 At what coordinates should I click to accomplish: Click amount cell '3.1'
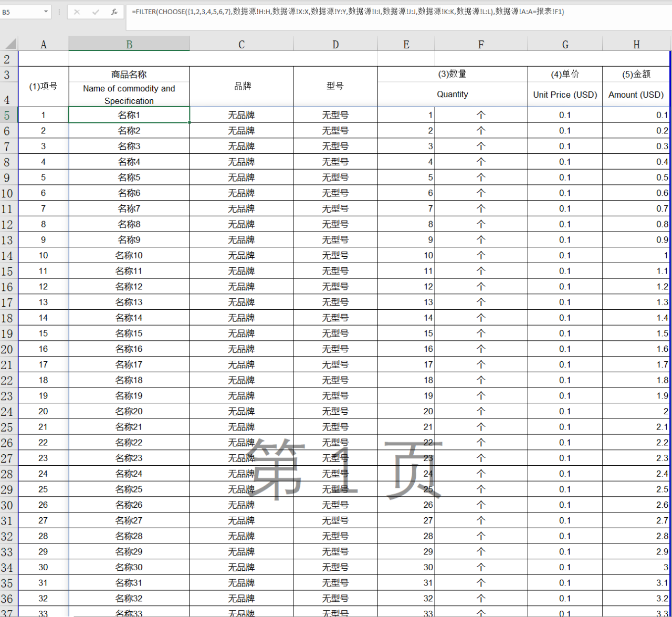pos(636,583)
